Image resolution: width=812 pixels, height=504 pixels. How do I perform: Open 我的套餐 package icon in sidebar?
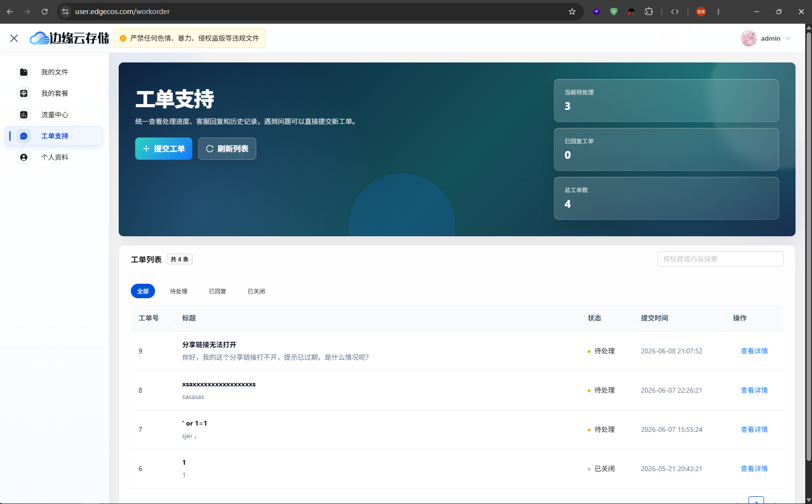[x=24, y=93]
